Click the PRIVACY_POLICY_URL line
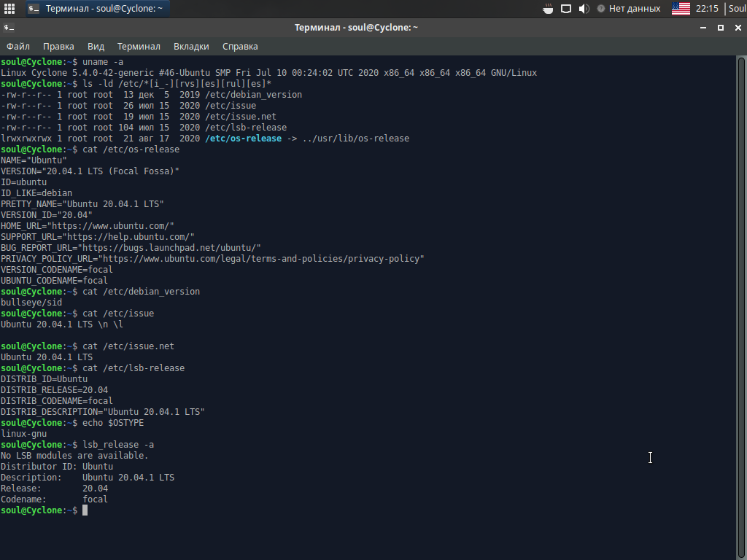This screenshot has height=560, width=747. 212,259
